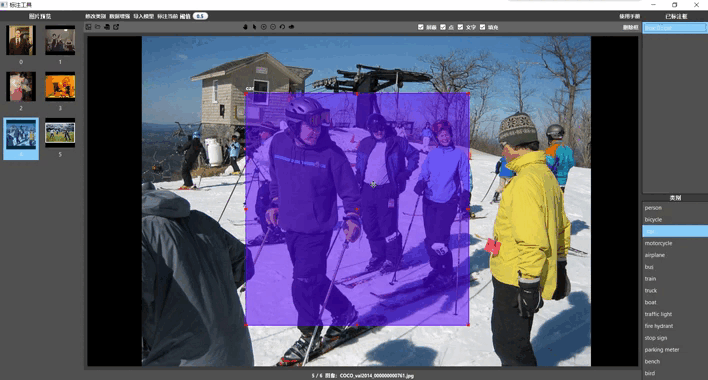Click the image filename in status bar
708x380 pixels.
click(377, 375)
